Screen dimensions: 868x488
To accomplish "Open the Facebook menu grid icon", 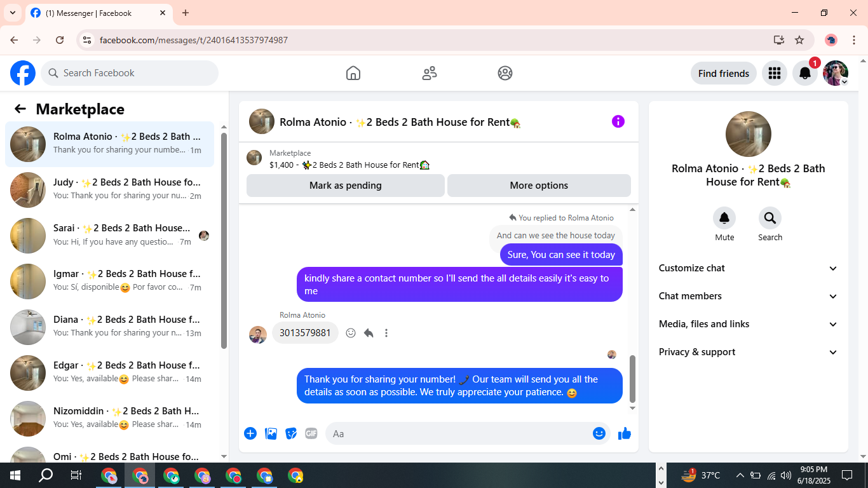I will [774, 73].
